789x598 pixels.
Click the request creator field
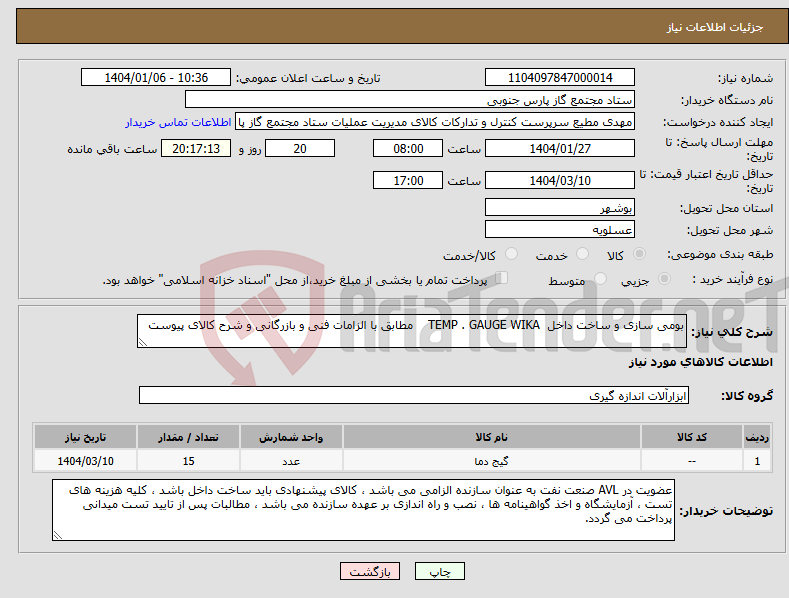[435, 122]
